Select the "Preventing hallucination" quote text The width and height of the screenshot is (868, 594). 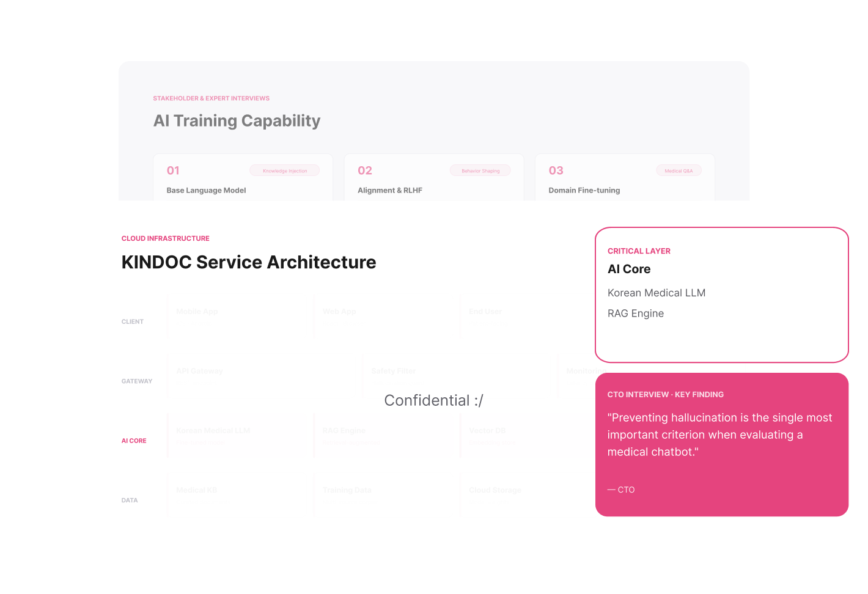tap(719, 435)
